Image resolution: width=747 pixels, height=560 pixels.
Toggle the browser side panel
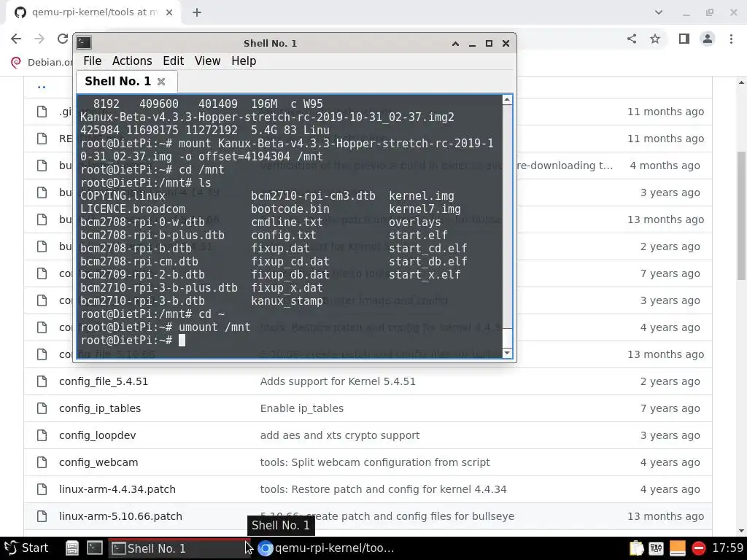[x=684, y=39]
